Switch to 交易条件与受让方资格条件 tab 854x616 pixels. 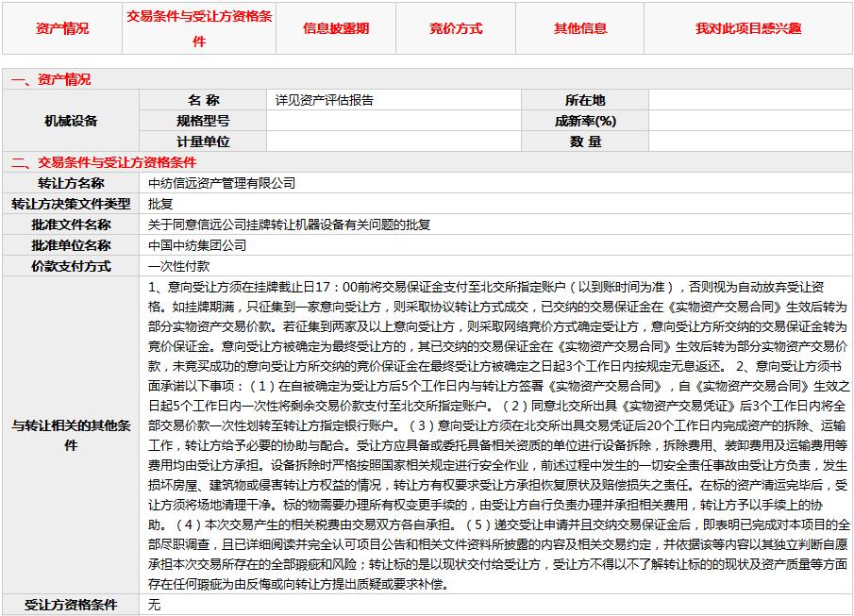199,29
